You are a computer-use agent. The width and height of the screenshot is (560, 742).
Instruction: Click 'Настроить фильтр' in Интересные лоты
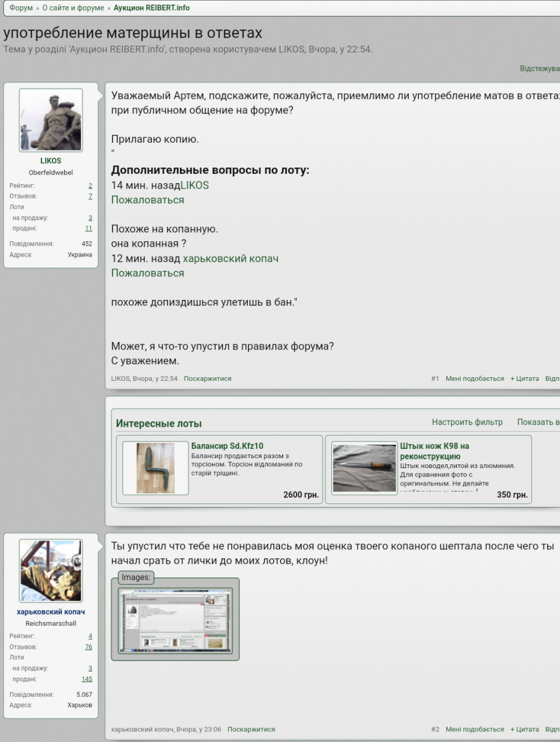point(467,422)
